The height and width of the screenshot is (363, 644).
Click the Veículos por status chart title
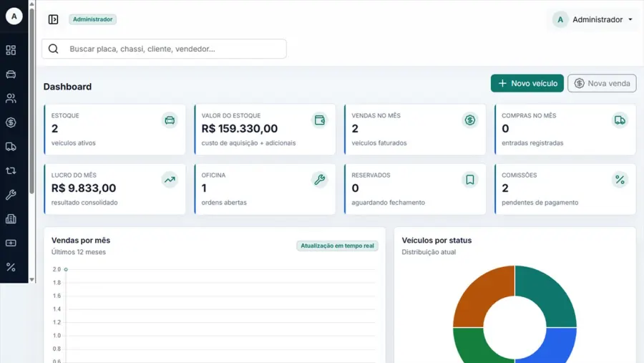pos(436,241)
